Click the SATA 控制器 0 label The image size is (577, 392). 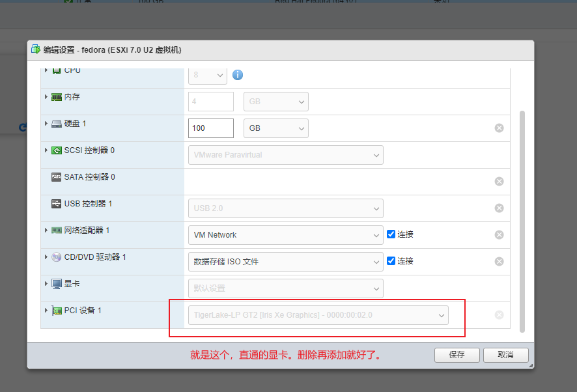pos(90,177)
